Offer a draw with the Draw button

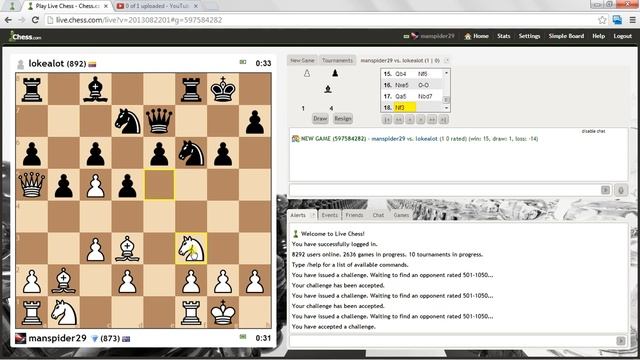pyautogui.click(x=320, y=119)
